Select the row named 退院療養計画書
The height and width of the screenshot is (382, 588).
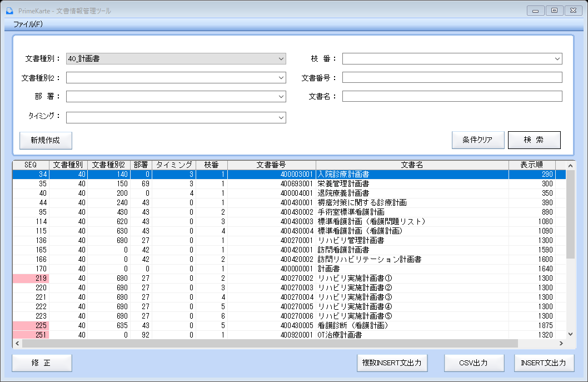click(x=289, y=194)
